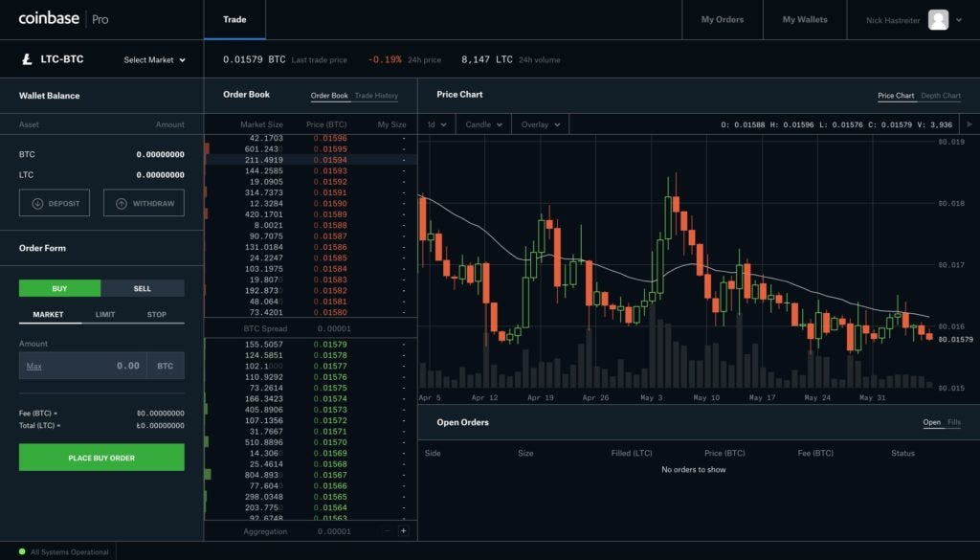
Task: Switch to the Limit order tab
Action: [x=105, y=314]
